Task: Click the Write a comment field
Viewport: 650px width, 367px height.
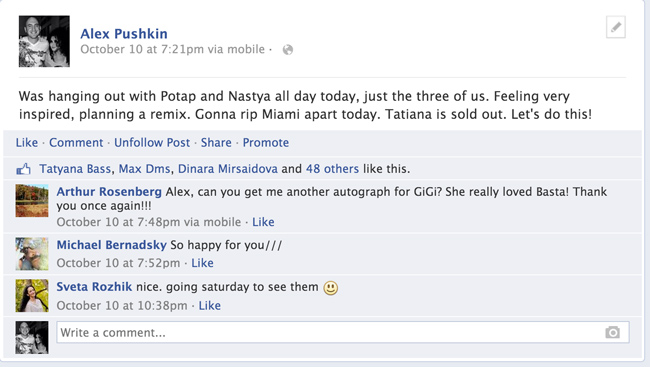Action: (x=343, y=332)
